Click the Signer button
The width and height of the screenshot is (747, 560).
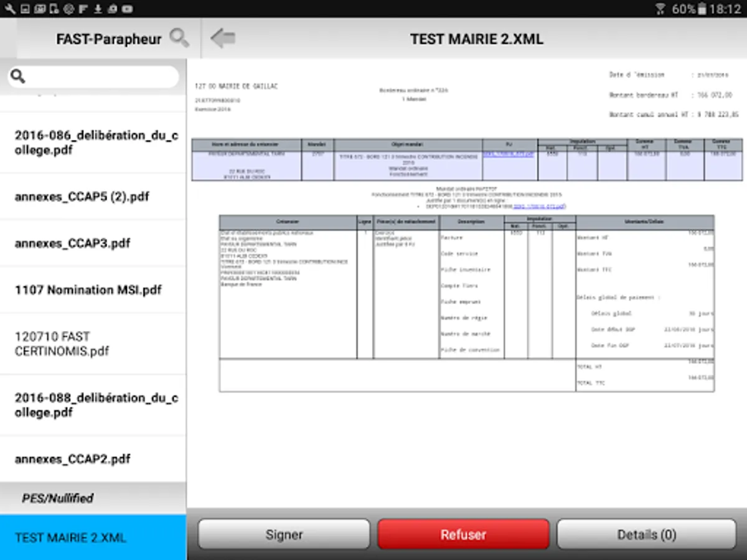click(284, 534)
